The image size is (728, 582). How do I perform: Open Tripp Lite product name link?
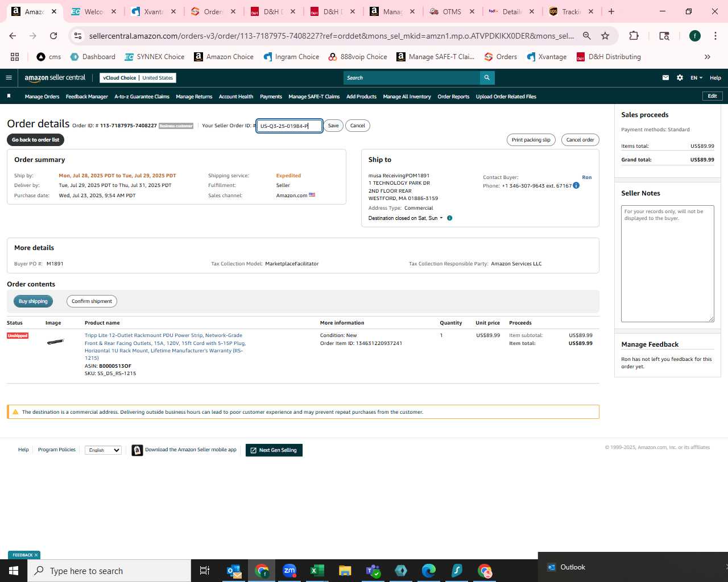(165, 347)
